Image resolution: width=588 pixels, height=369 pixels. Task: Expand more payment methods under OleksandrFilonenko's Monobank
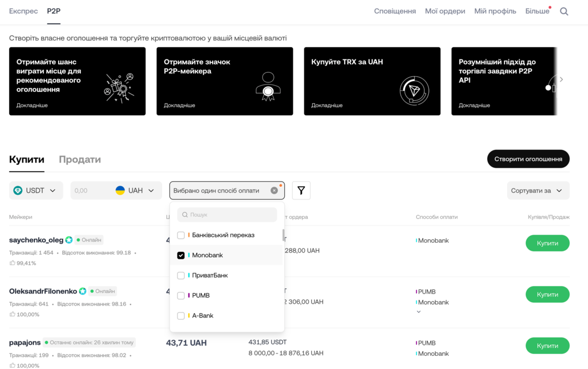tap(419, 312)
